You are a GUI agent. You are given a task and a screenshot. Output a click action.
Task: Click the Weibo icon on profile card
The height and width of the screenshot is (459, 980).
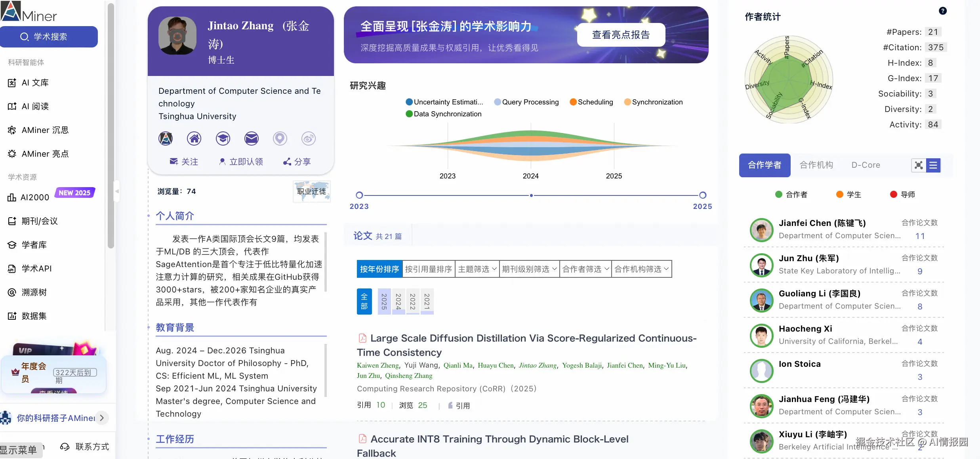[309, 138]
